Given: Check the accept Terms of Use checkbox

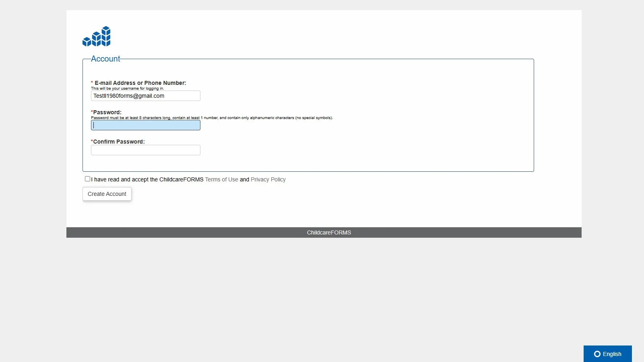Looking at the screenshot, I should coord(87,179).
